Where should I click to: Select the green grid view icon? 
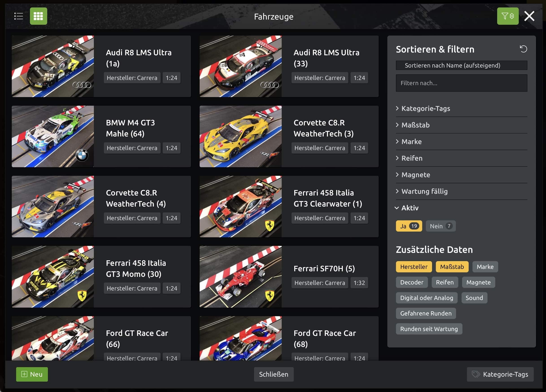coord(39,16)
